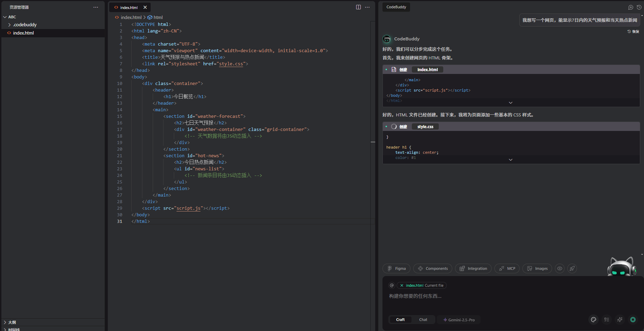Click the palette icon in chat input
The image size is (644, 331).
click(593, 319)
